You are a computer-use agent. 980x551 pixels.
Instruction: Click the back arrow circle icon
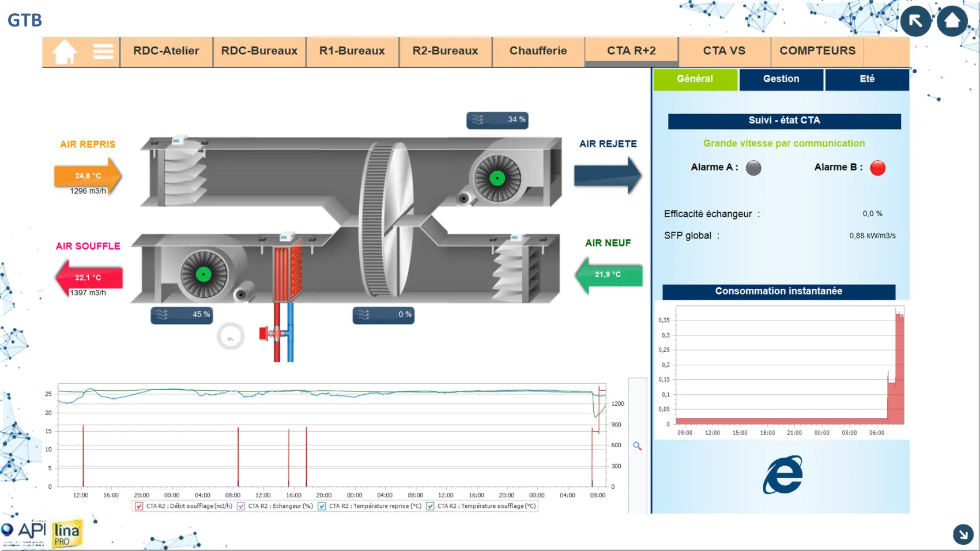[x=915, y=21]
